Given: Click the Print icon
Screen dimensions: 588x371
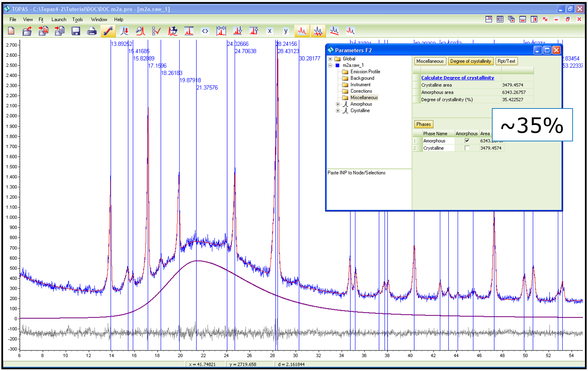Looking at the screenshot, I should (92, 31).
